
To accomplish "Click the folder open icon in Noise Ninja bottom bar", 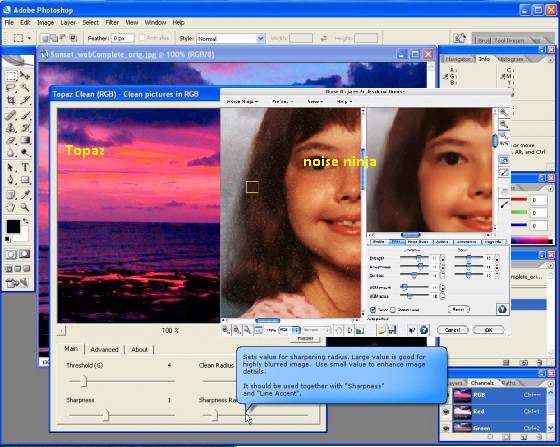I will click(381, 330).
